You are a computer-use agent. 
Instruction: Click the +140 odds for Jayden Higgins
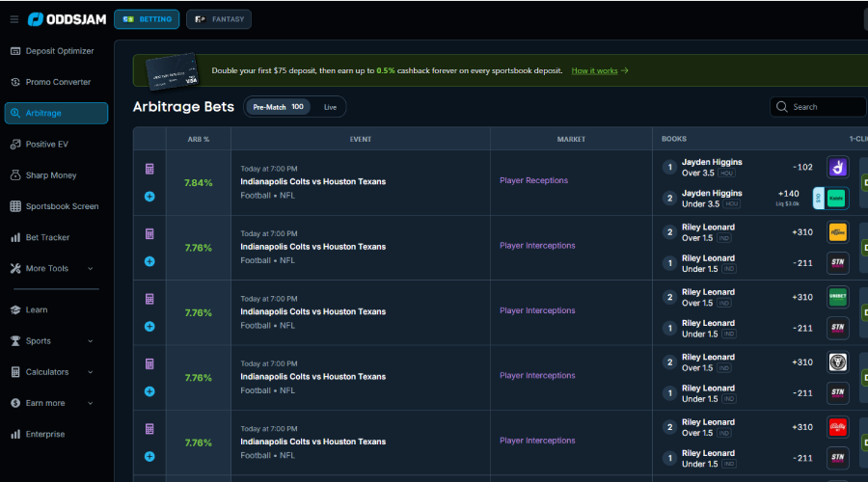pyautogui.click(x=788, y=194)
